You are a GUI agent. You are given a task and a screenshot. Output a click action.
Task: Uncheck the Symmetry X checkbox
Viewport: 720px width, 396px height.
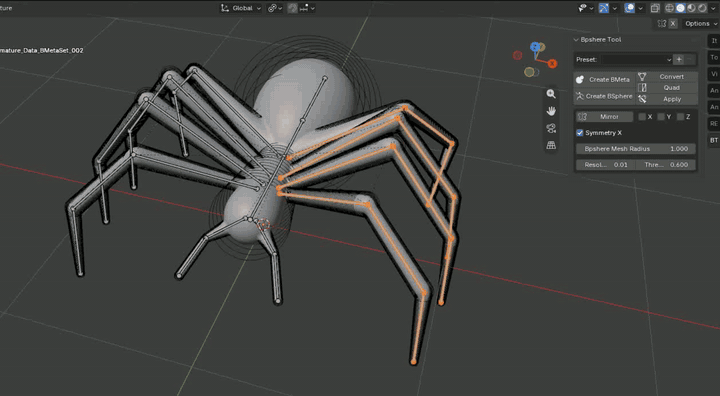point(579,133)
